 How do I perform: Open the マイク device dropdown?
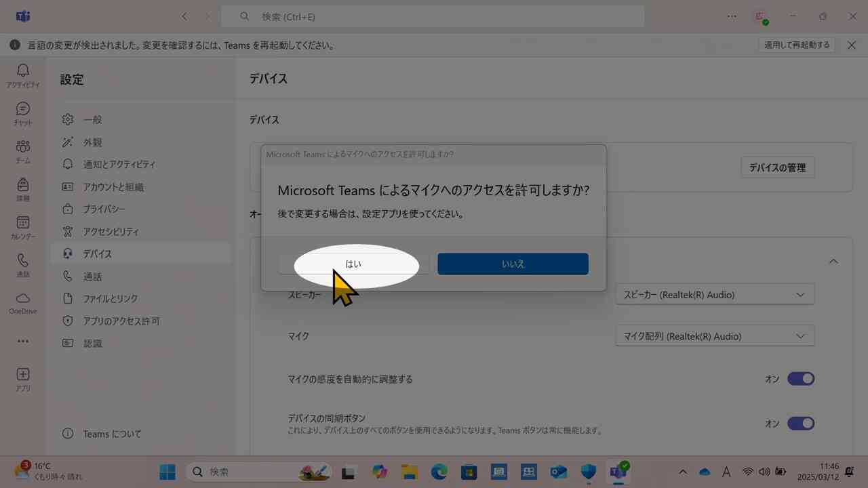pyautogui.click(x=714, y=335)
